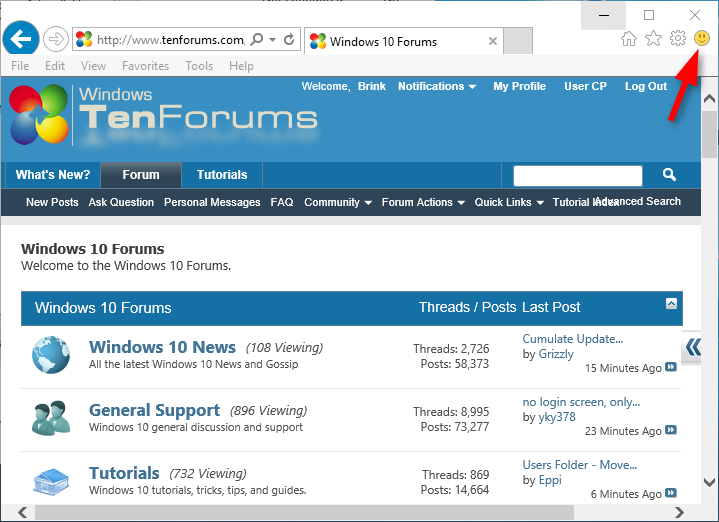Image resolution: width=719 pixels, height=522 pixels.
Task: Close the Windows 10 Forums tab
Action: tap(493, 41)
